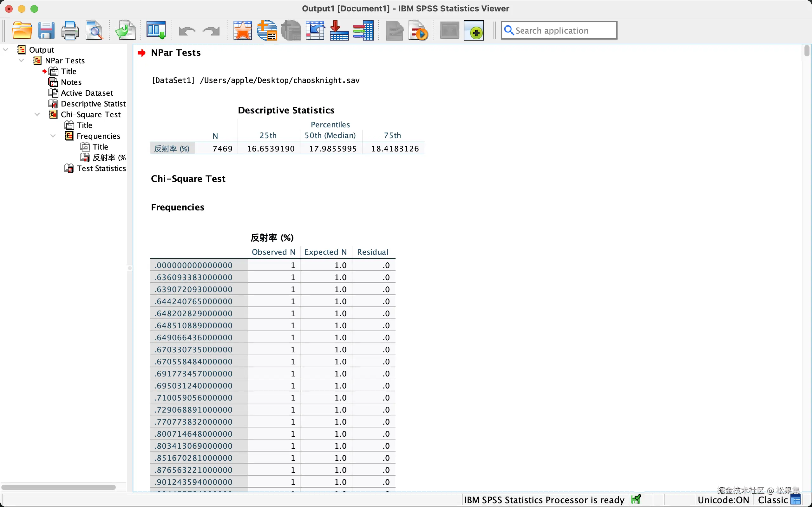812x507 pixels.
Task: Click the Go to Case download icon
Action: 339,30
